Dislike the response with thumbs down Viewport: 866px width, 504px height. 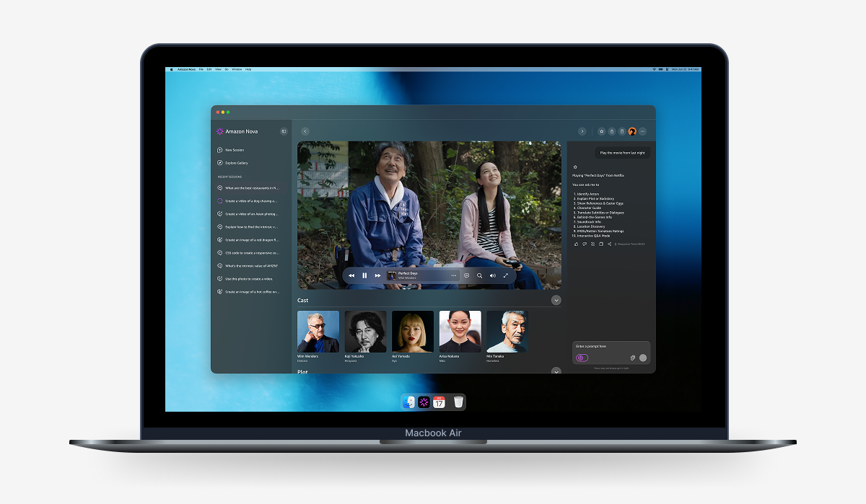click(x=584, y=244)
